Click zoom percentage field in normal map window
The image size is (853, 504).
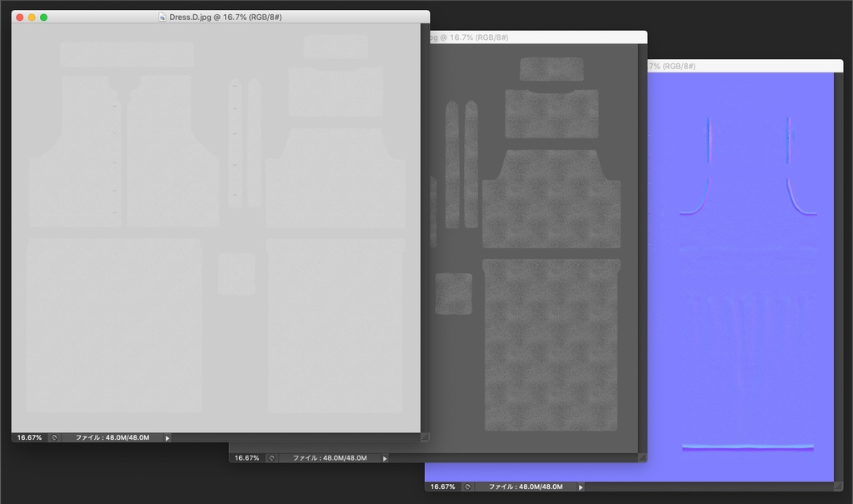(443, 487)
